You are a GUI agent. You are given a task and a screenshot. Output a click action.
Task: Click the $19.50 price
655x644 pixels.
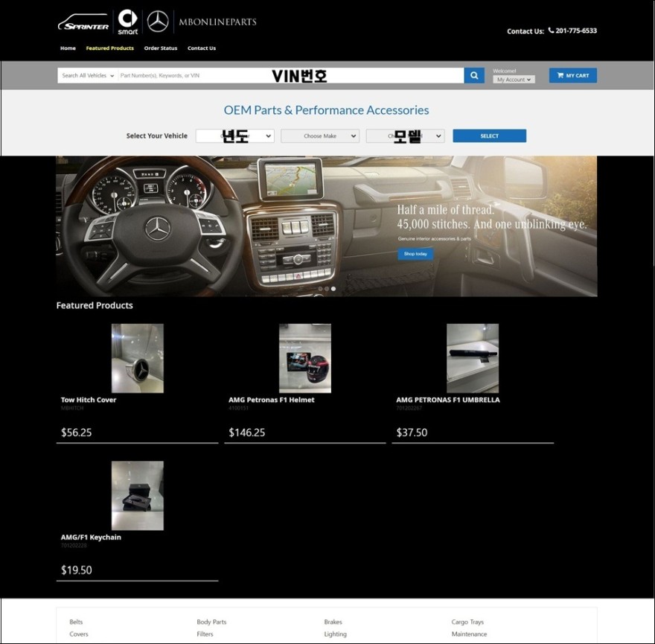tap(77, 570)
